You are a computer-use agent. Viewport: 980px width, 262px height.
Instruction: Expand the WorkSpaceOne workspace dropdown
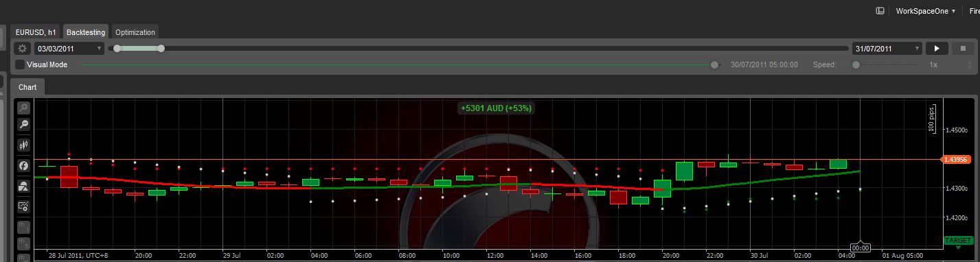coord(925,11)
